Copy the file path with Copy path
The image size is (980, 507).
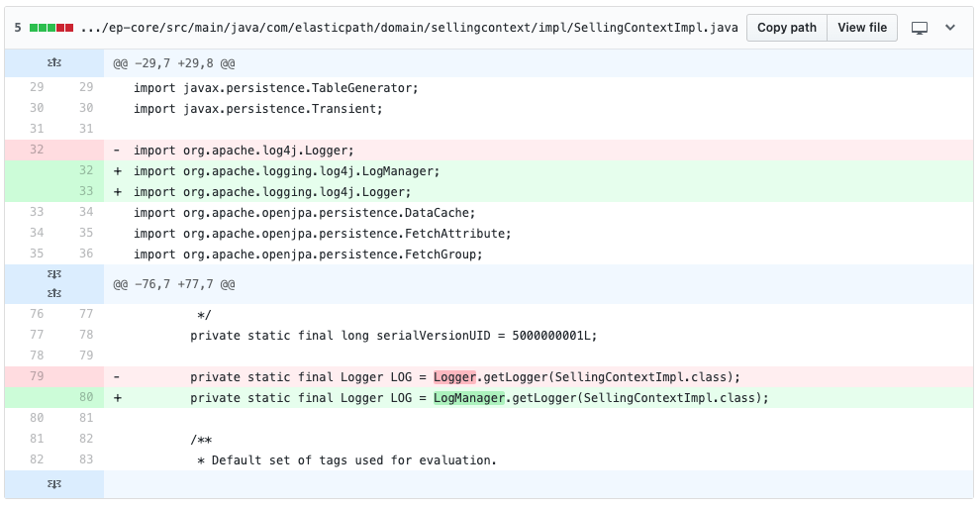pyautogui.click(x=786, y=28)
